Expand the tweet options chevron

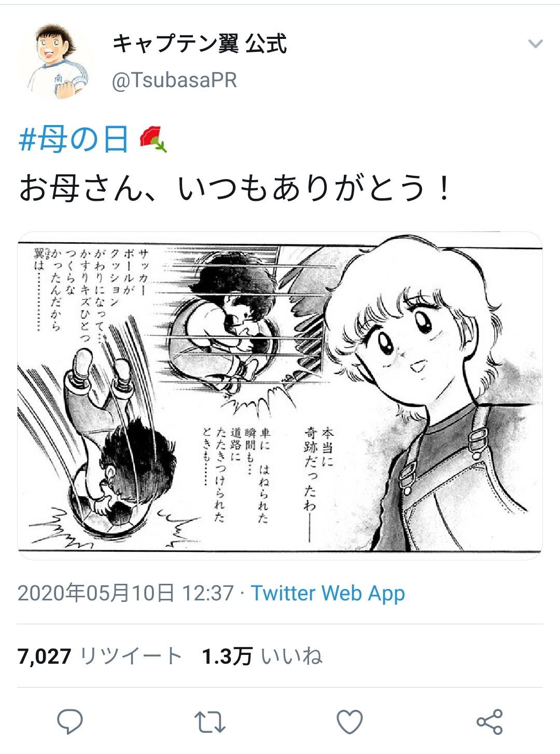point(535,44)
